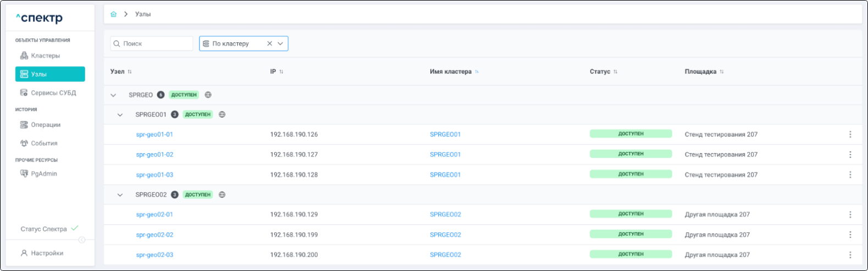The width and height of the screenshot is (868, 271).
Task: Click globe icon next to SPRGEO01
Action: tap(222, 115)
